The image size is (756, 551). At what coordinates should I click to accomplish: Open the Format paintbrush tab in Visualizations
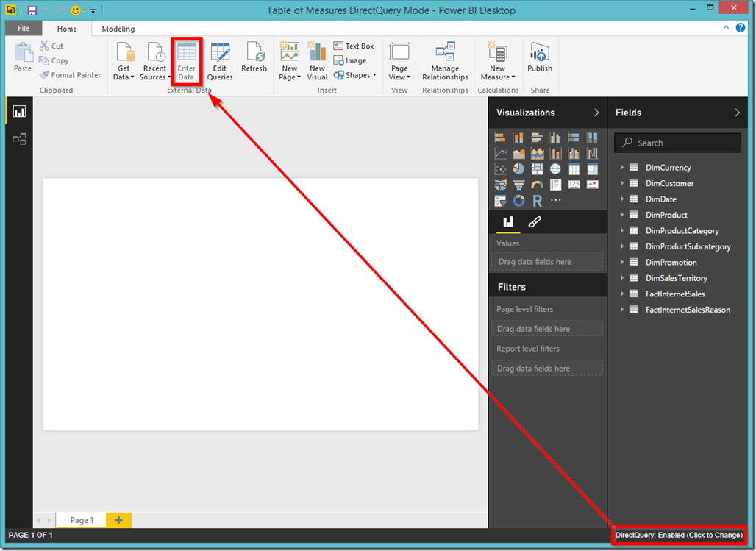click(x=534, y=222)
